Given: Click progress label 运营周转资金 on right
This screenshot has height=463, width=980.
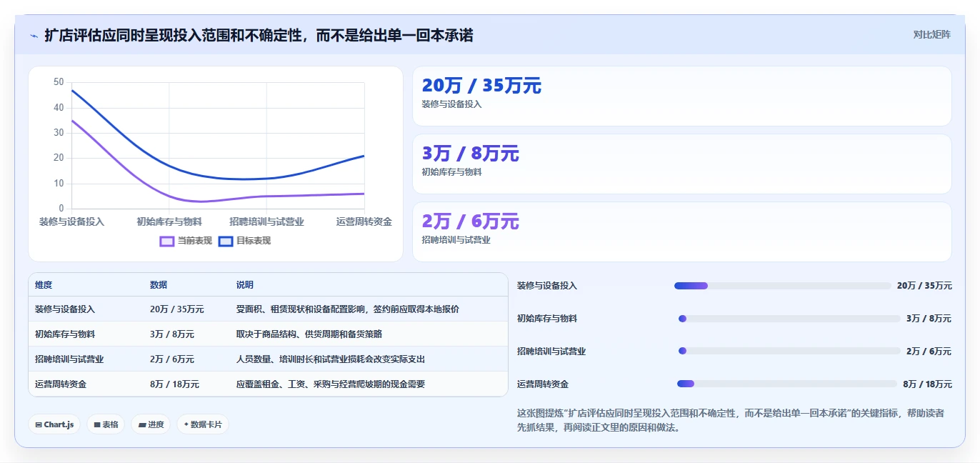Looking at the screenshot, I should point(543,384).
